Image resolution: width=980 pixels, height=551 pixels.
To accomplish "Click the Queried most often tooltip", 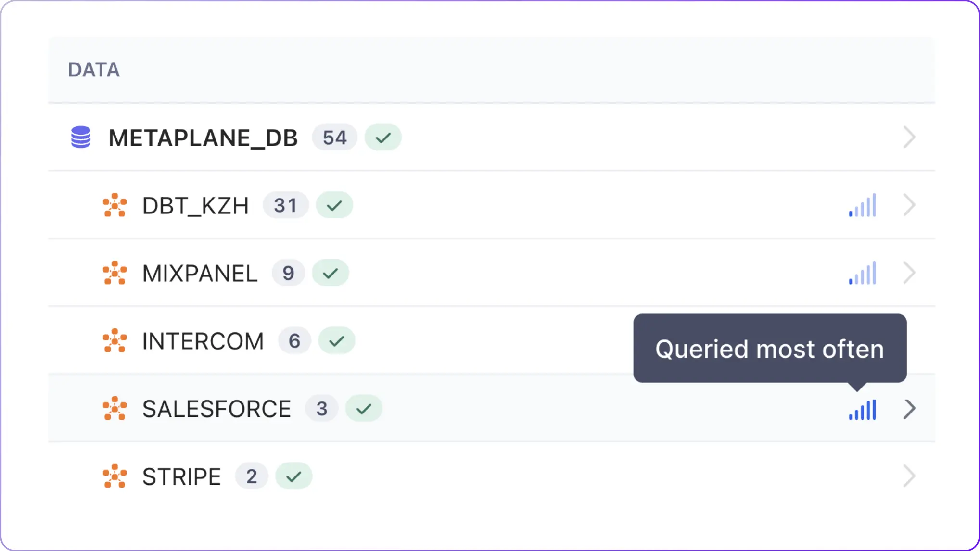I will pos(769,349).
